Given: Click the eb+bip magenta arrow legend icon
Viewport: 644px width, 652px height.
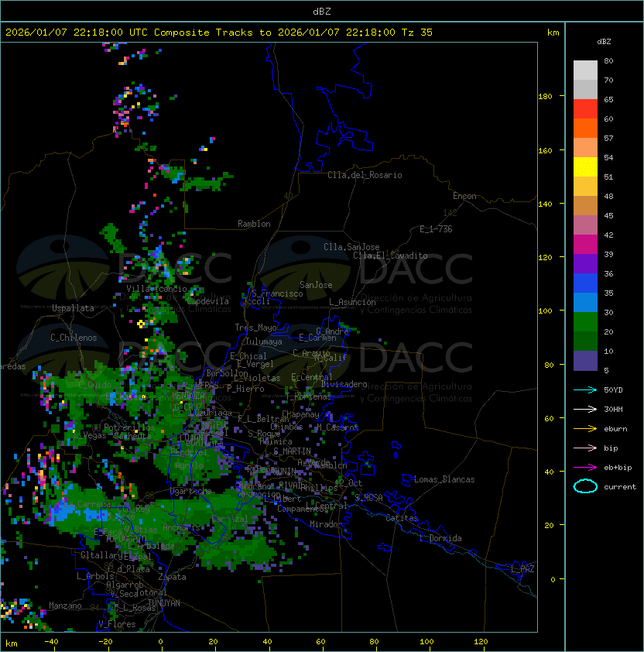Looking at the screenshot, I should pyautogui.click(x=585, y=468).
